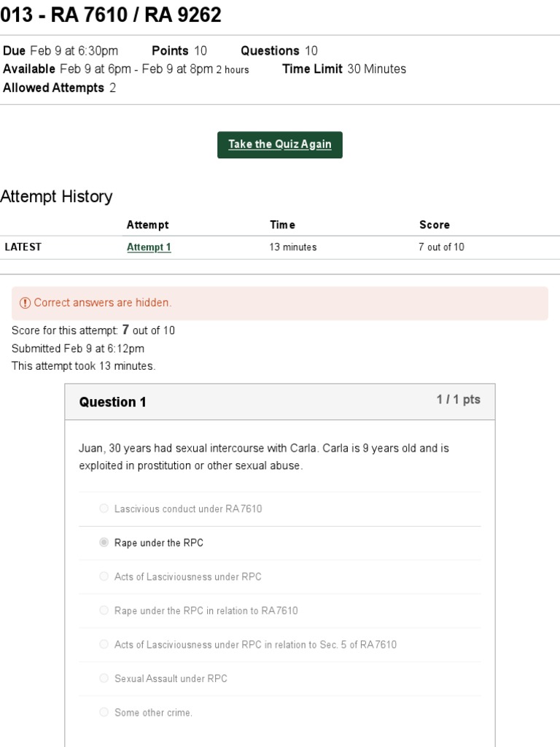
Task: Click the 1 / 1 pts label
Action: [x=458, y=400]
